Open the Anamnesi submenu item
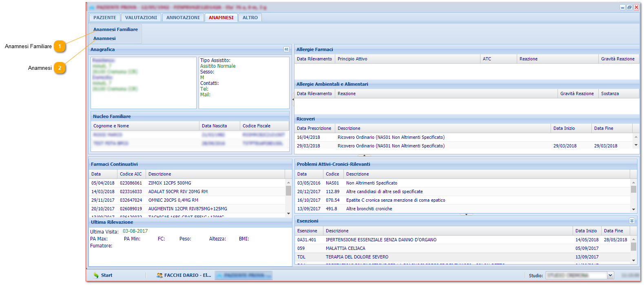 coord(104,38)
